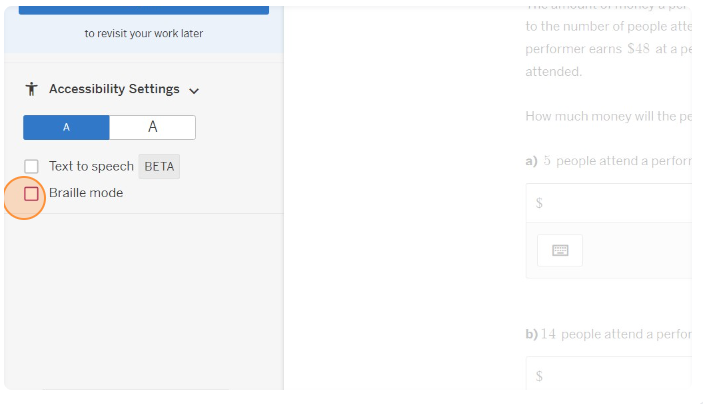Click the 'to revisit your work later' text
Screen dimensions: 703x404
(x=144, y=33)
